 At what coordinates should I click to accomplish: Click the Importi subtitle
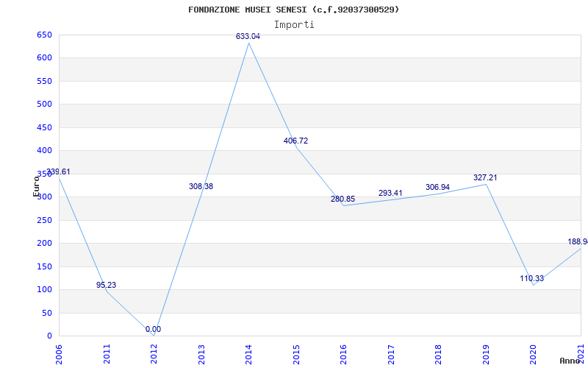click(294, 25)
